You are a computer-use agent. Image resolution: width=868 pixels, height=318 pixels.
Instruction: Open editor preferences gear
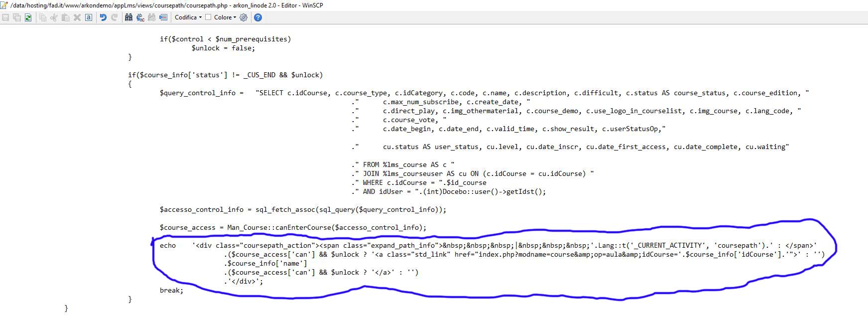click(244, 17)
